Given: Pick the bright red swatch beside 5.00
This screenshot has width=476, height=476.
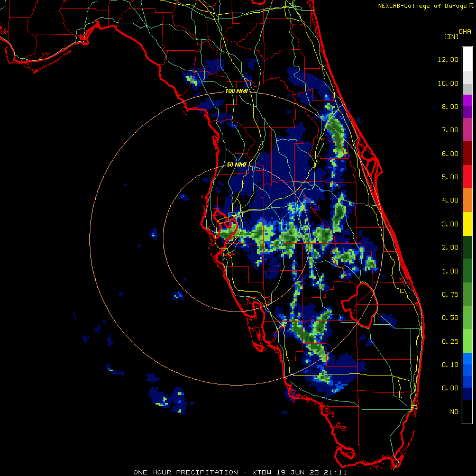Looking at the screenshot, I should 467,177.
